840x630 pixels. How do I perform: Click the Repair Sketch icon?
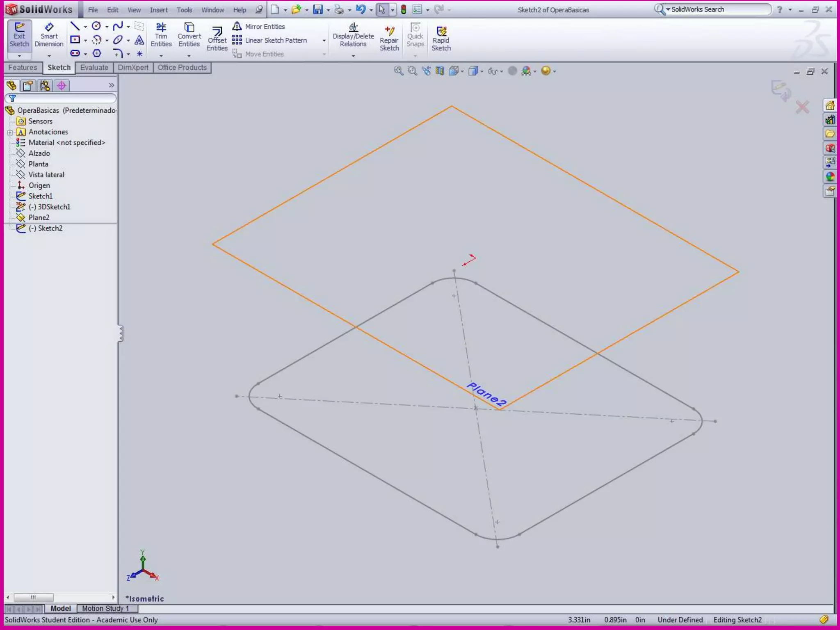[389, 39]
